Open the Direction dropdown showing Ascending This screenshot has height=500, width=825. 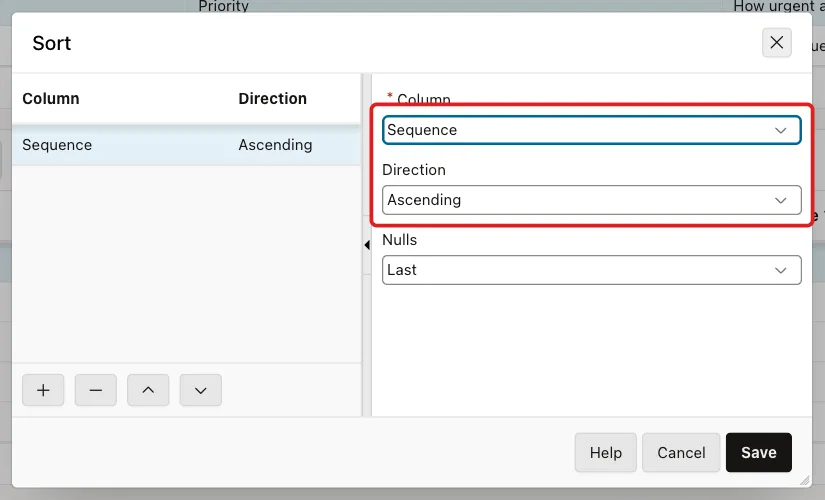click(591, 200)
